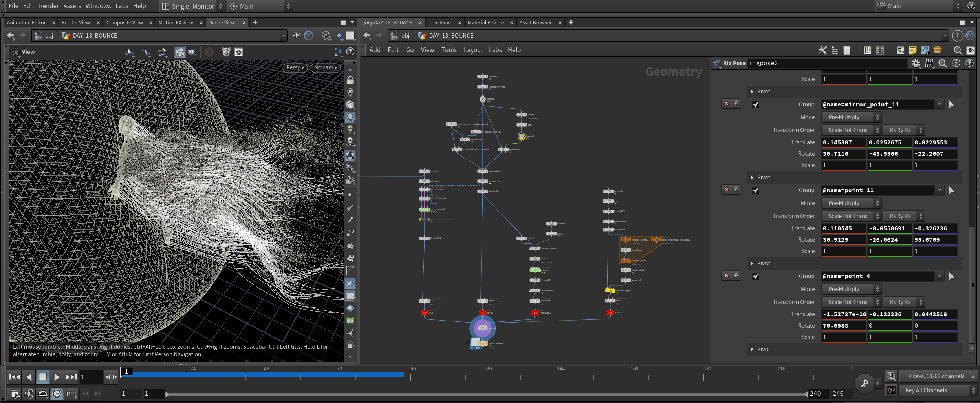
Task: Play the animation forward
Action: click(57, 377)
